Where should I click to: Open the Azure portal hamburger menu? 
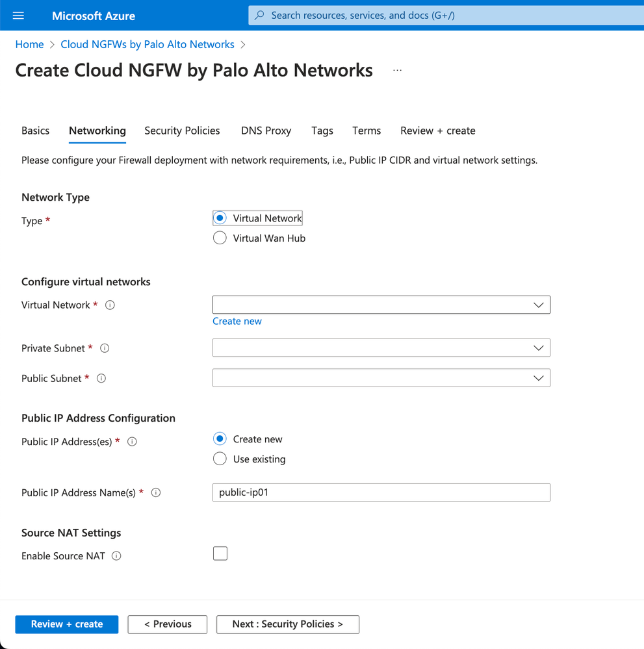tap(18, 16)
